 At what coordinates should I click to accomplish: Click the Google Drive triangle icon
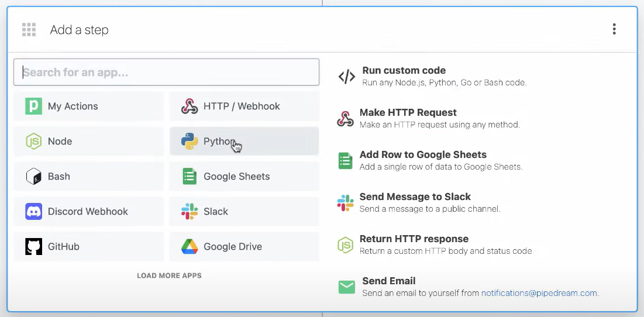[x=190, y=246]
